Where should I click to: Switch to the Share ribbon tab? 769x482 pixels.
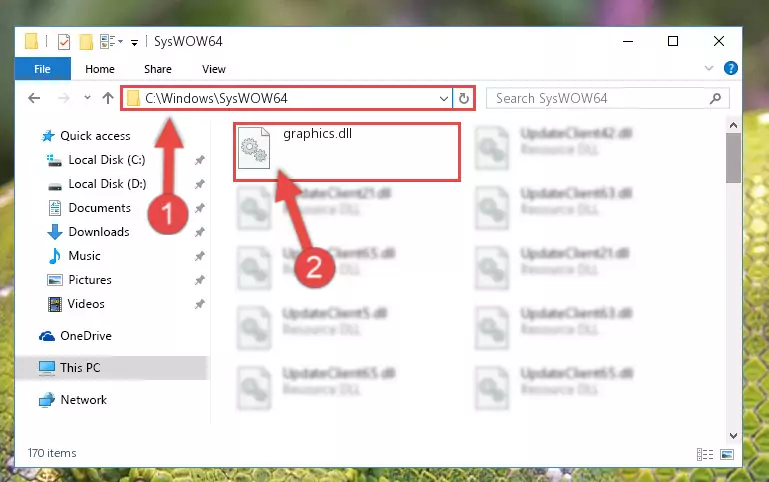tap(158, 69)
